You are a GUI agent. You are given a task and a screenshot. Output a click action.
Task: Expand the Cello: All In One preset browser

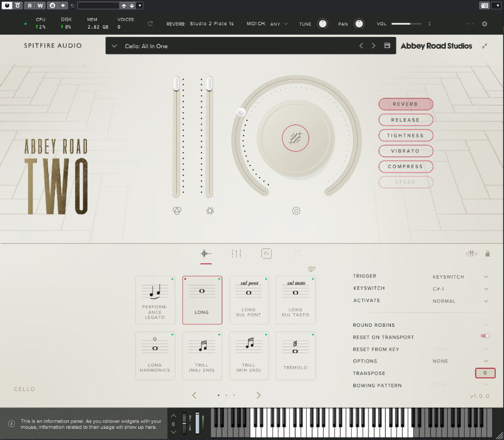[x=114, y=46]
